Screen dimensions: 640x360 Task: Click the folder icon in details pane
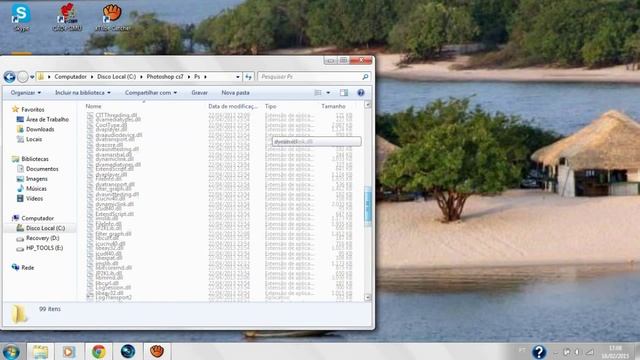[19, 314]
